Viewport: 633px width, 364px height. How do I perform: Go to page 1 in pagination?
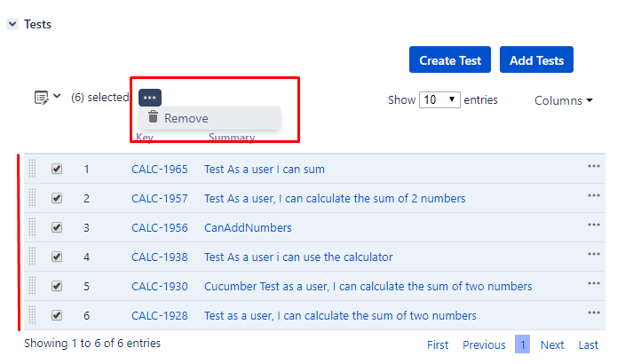(522, 344)
